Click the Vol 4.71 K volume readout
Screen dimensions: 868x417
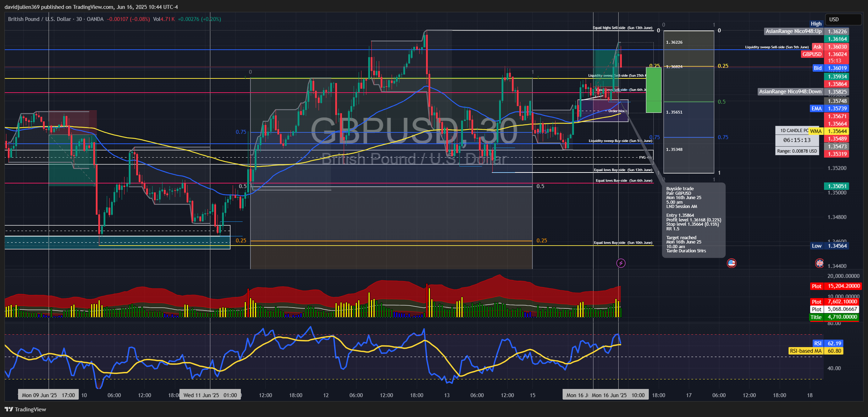coord(164,19)
